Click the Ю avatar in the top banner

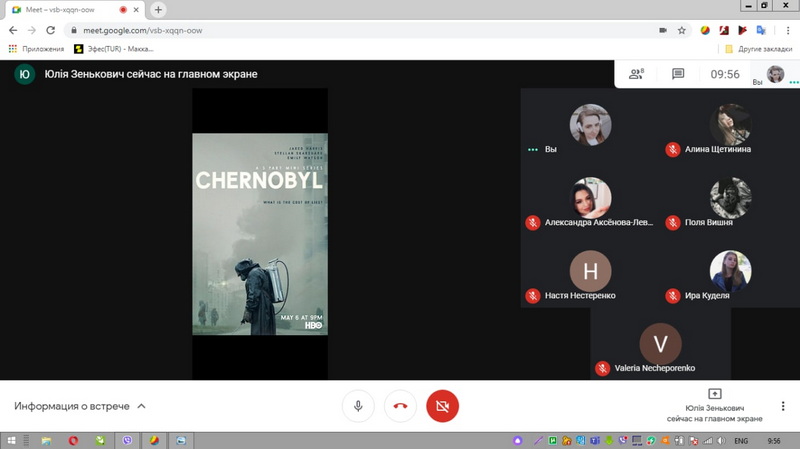24,74
